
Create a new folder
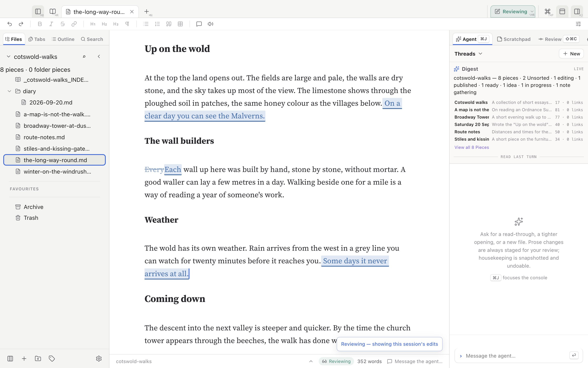38,358
